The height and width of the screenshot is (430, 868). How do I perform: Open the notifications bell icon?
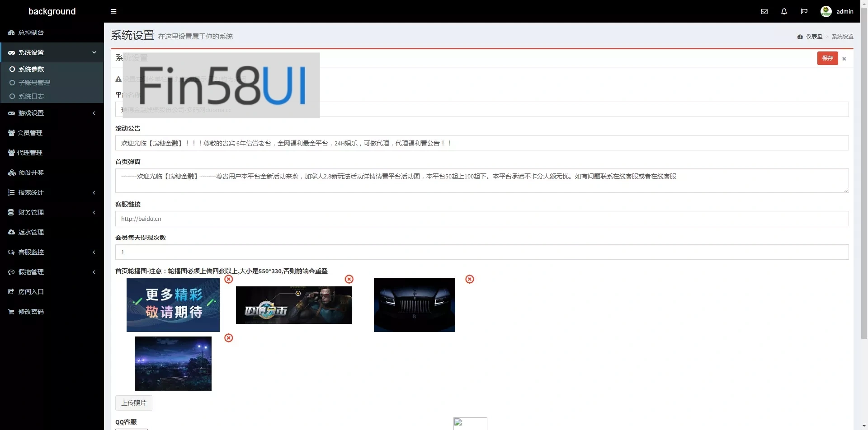click(x=784, y=11)
